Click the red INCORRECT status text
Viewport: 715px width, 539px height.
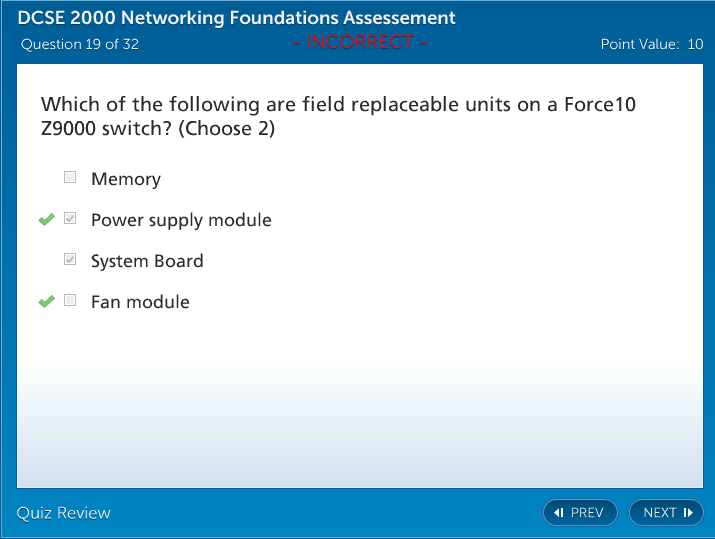click(361, 42)
